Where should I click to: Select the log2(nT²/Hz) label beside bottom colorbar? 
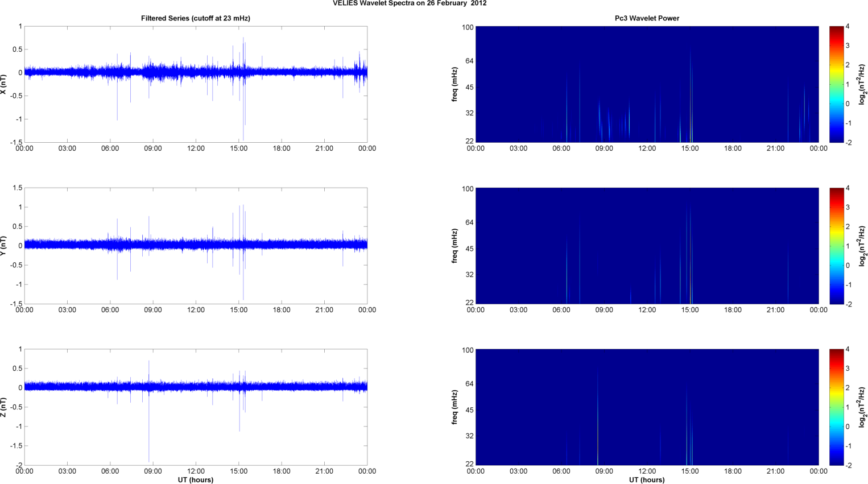[862, 407]
